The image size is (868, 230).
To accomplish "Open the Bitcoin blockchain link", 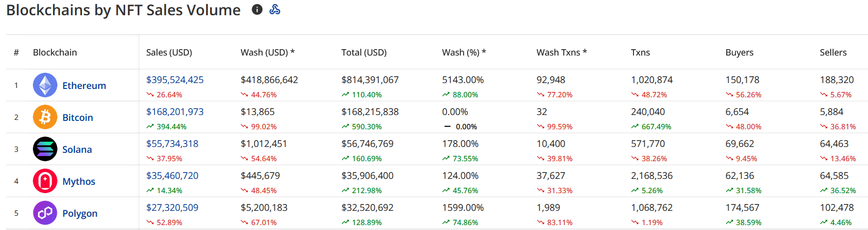I will tap(78, 117).
